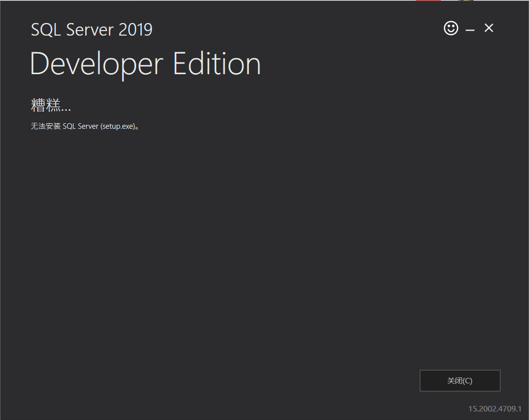Minimize the SQL Server installer window
Image resolution: width=529 pixels, height=420 pixels.
coord(470,30)
